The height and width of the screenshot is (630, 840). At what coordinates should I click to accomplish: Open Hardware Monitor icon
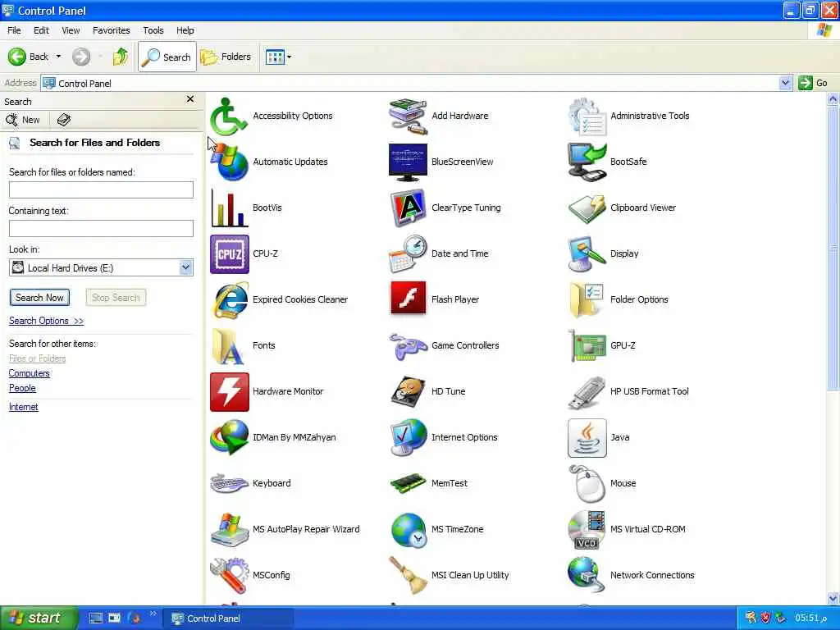(x=230, y=391)
